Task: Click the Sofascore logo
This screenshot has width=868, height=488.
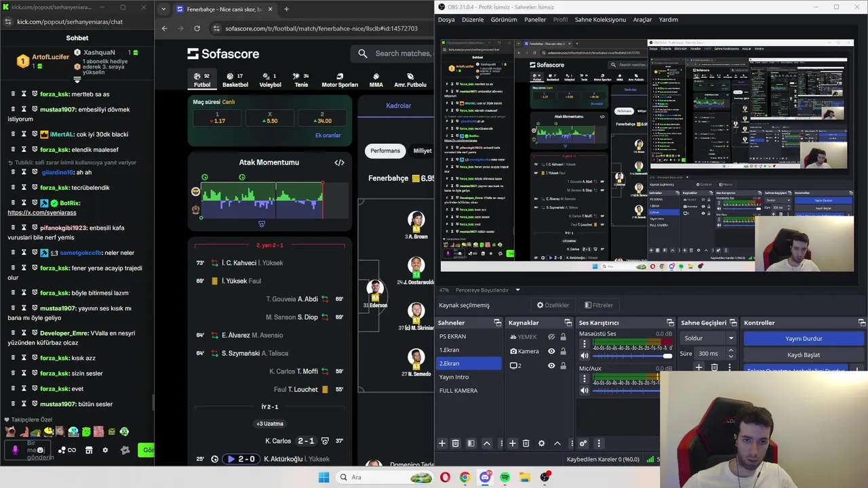Action: click(x=223, y=54)
